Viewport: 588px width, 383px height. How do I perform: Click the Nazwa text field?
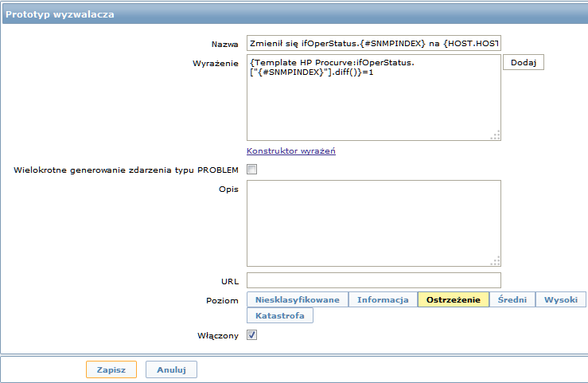373,43
